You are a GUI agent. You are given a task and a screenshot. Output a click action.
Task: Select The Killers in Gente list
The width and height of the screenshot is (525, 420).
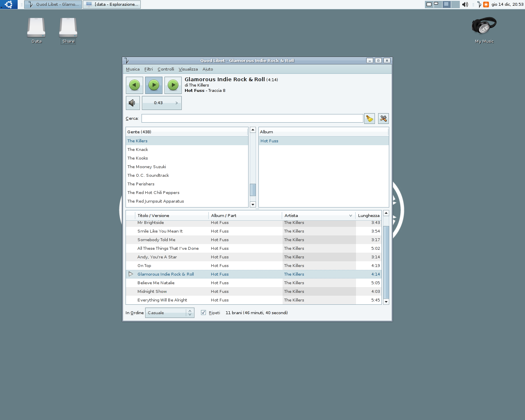pyautogui.click(x=187, y=141)
